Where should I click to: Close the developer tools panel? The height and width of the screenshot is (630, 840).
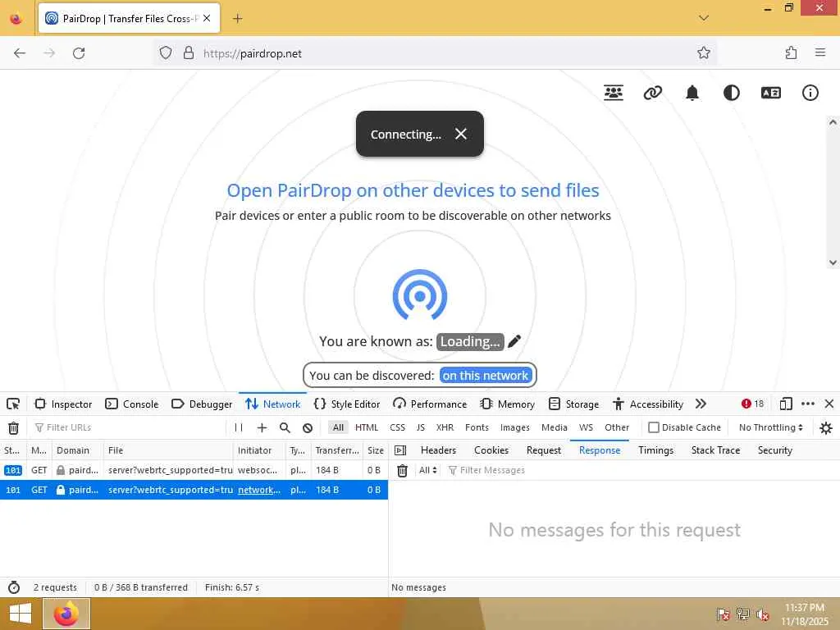click(829, 404)
